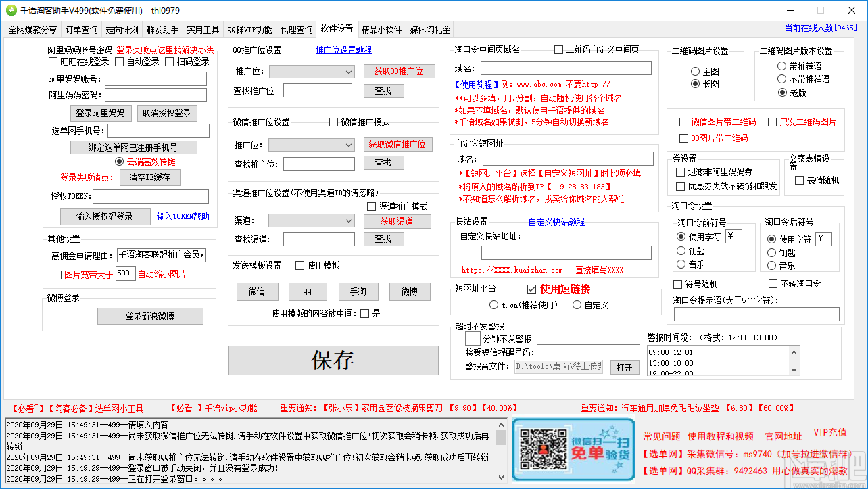This screenshot has width=868, height=489.
Task: Click 打开 alarm sound file button
Action: point(625,367)
